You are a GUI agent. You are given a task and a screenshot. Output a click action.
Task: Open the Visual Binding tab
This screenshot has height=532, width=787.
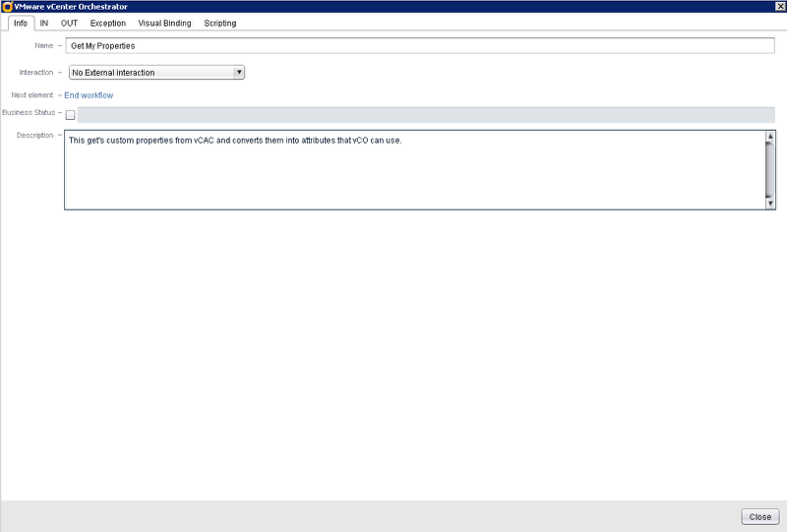point(164,23)
